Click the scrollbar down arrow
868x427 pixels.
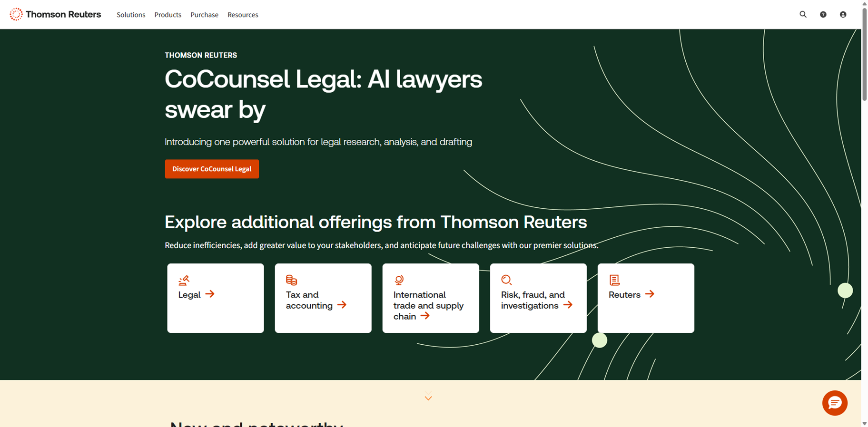point(865,423)
